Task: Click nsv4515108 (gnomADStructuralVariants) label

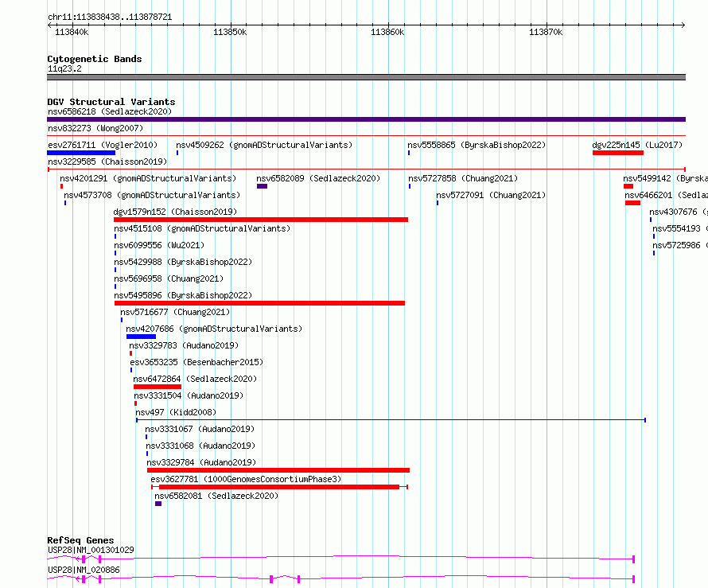Action: click(x=202, y=228)
